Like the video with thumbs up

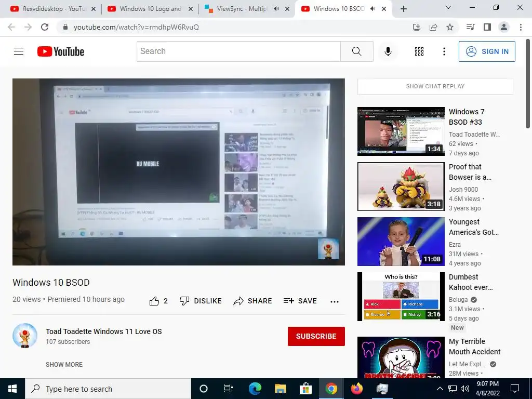(x=158, y=301)
